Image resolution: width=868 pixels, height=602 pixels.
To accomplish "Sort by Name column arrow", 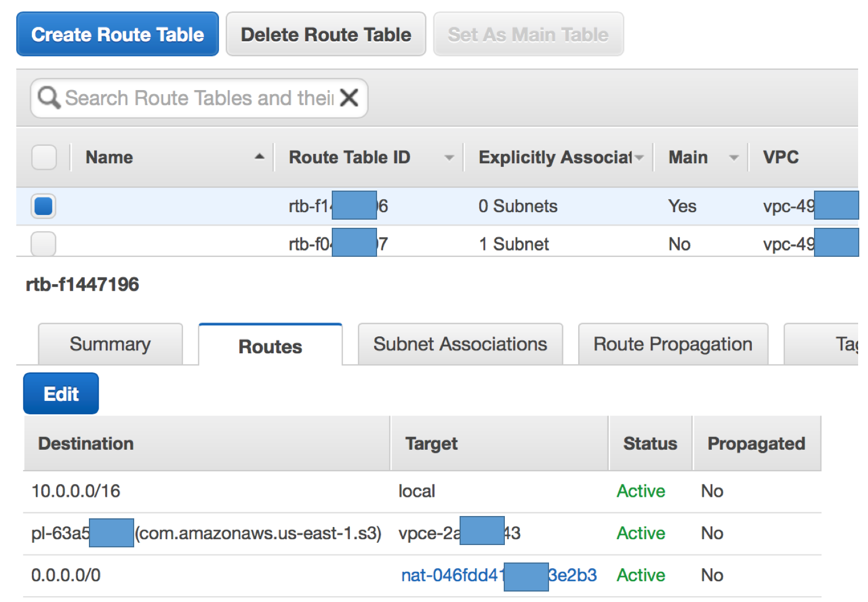I will coord(259,157).
